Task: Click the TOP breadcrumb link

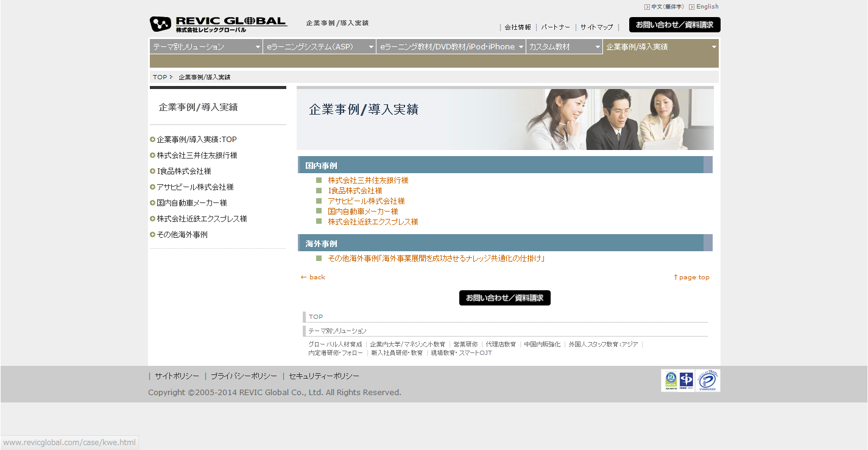Action: pos(160,77)
